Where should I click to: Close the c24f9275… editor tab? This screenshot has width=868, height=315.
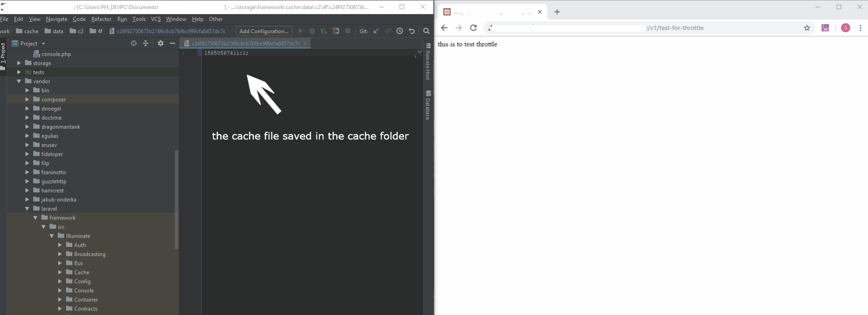(x=305, y=44)
